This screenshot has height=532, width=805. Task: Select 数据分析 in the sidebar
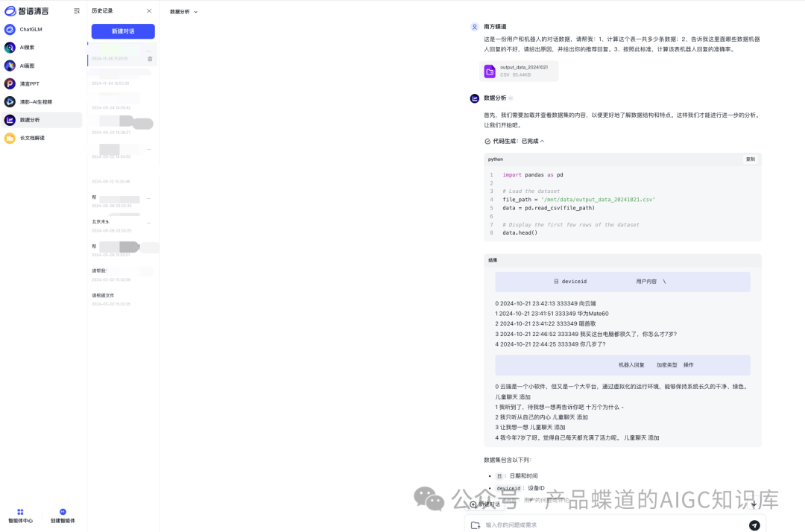tap(41, 119)
